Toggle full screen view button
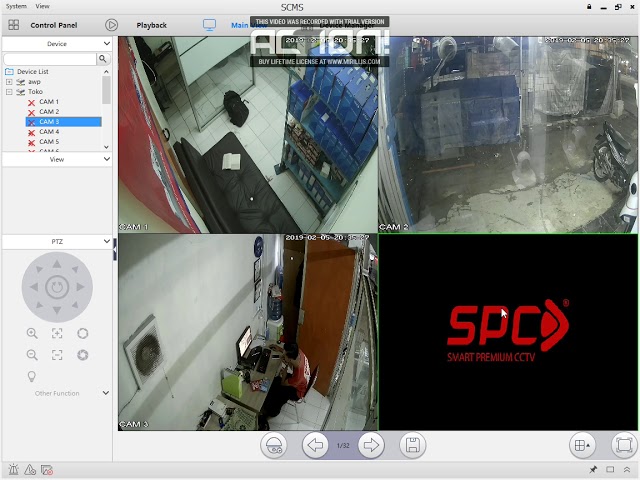Image resolution: width=640 pixels, height=480 pixels. tap(624, 445)
